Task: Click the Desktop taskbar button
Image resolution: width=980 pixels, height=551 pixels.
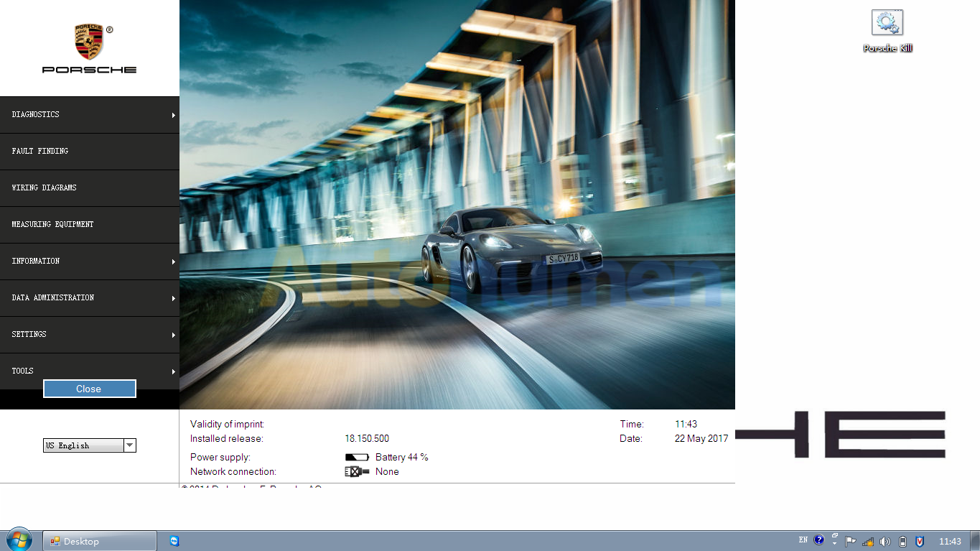Action: pyautogui.click(x=100, y=541)
